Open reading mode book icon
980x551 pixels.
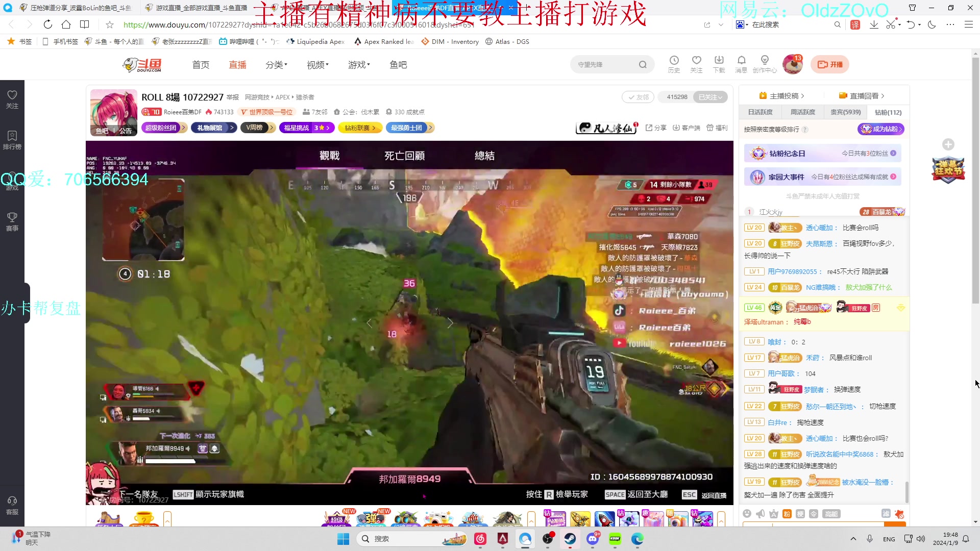[x=85, y=24]
